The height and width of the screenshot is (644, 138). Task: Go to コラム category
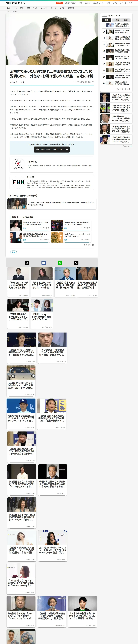click(x=62, y=8)
